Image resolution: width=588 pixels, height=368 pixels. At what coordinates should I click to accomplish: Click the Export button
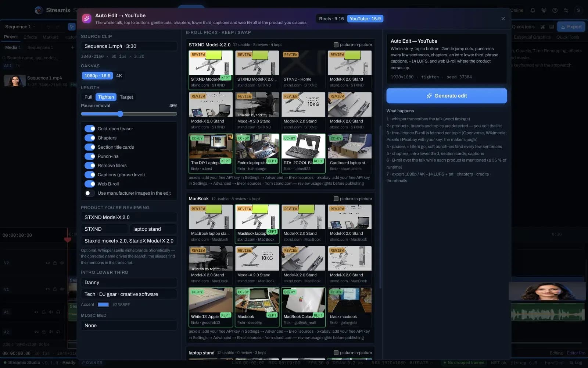(571, 26)
